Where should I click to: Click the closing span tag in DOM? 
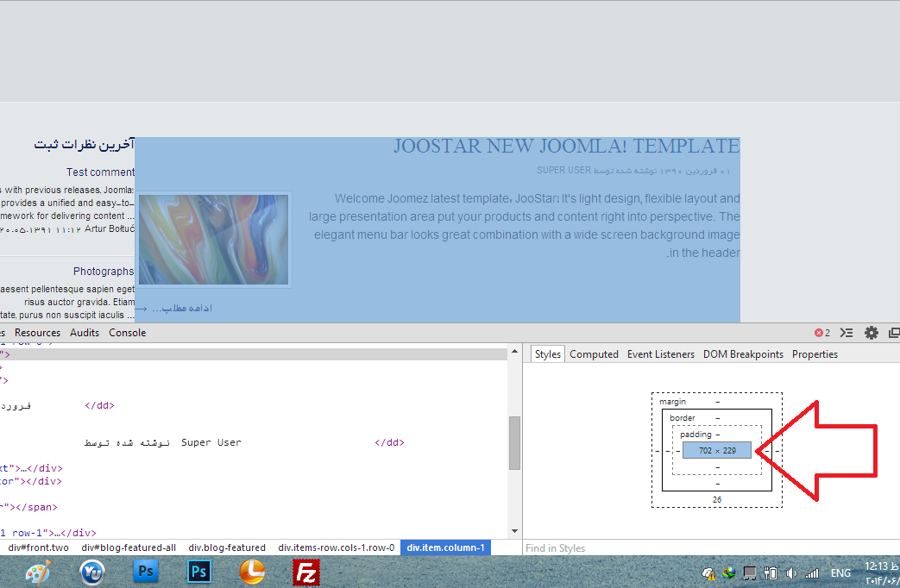pos(36,507)
